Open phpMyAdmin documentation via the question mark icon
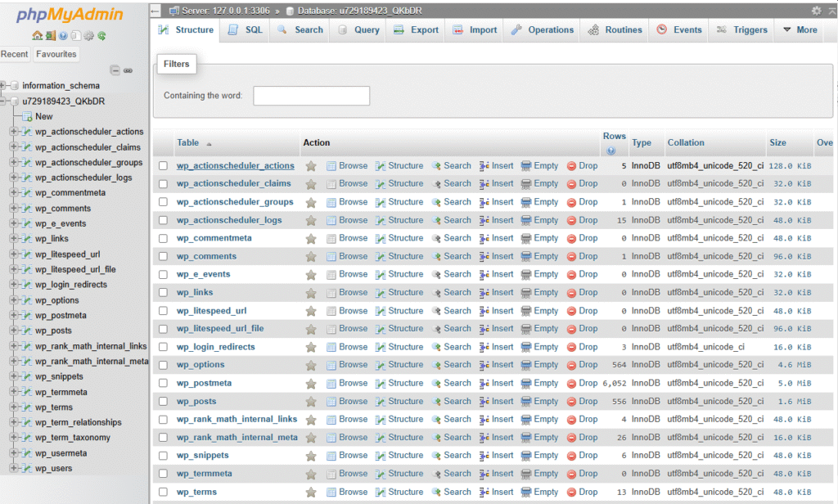 point(63,36)
